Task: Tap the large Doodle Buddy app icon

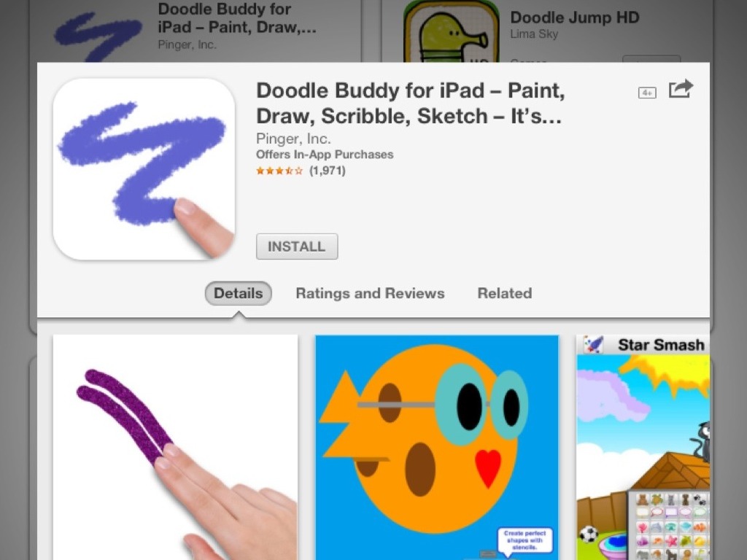Action: (x=144, y=169)
